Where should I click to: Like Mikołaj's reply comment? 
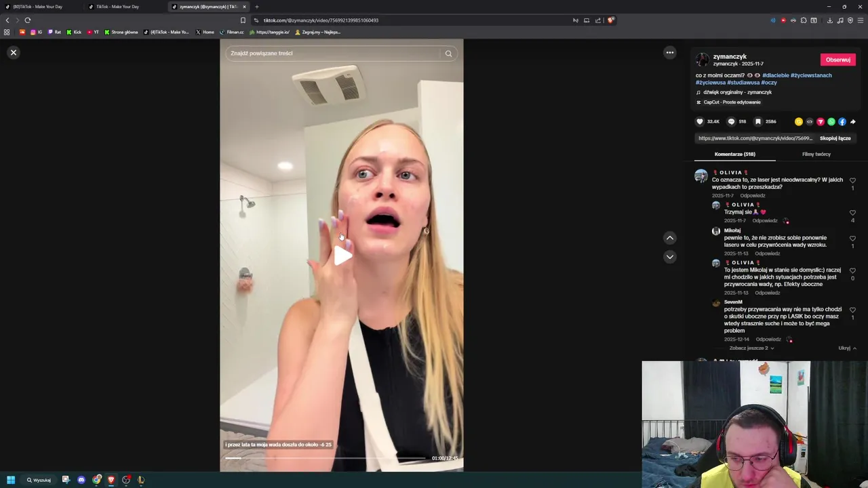tap(852, 239)
